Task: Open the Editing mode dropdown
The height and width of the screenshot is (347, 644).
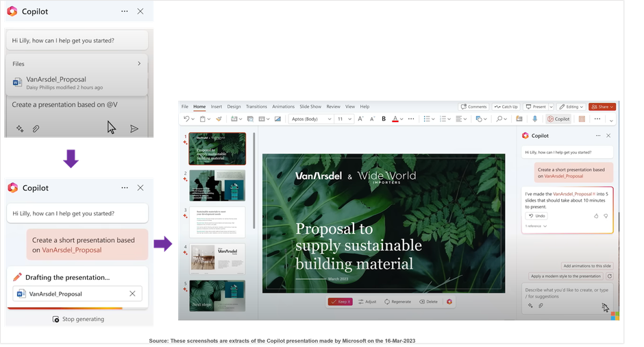Action: point(571,106)
